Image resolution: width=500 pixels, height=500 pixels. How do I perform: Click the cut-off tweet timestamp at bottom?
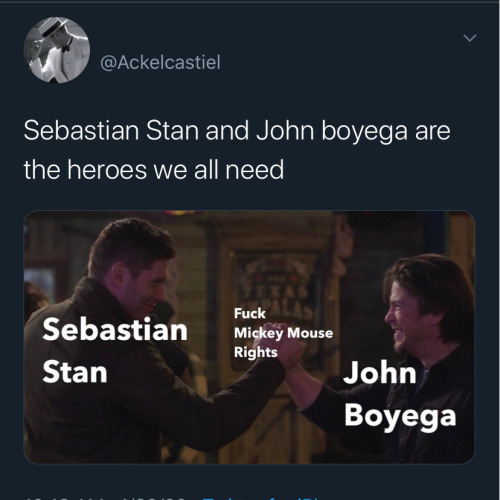click(x=107, y=498)
